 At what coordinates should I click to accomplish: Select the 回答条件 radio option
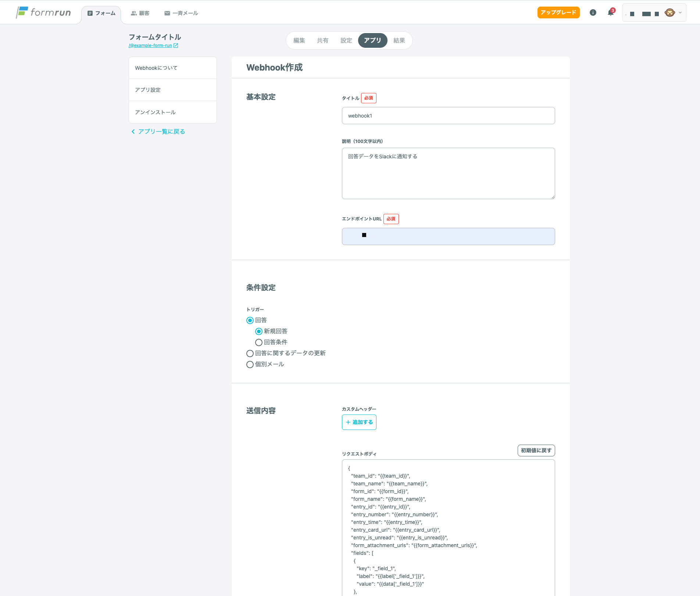259,342
